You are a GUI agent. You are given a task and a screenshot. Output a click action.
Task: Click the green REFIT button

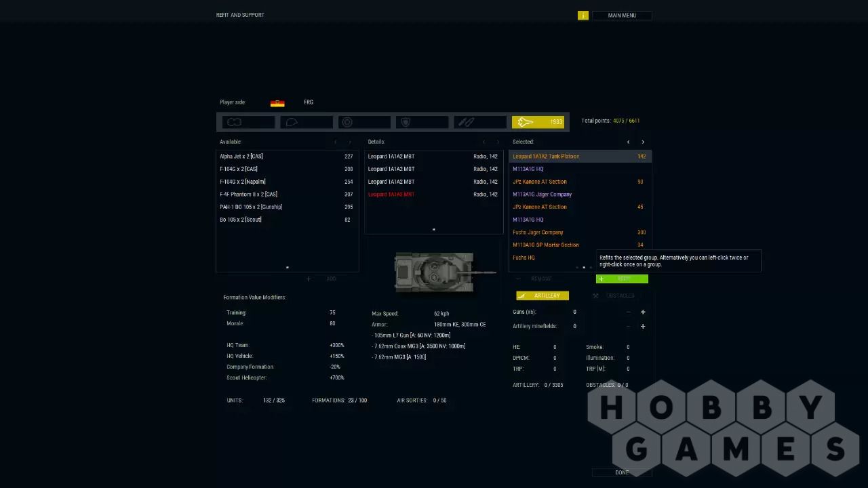[622, 279]
